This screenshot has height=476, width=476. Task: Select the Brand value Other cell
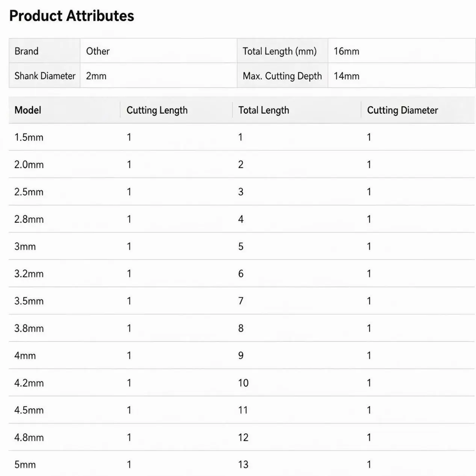click(159, 51)
